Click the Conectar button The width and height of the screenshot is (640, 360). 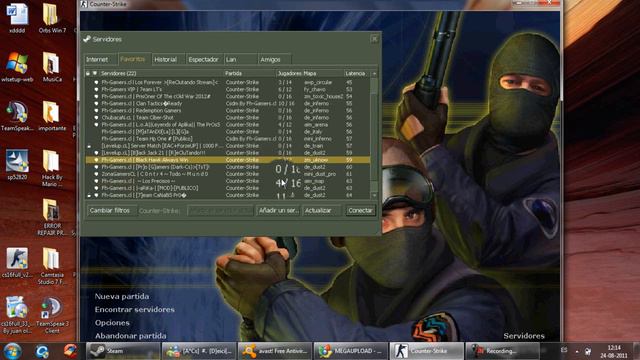(360, 211)
